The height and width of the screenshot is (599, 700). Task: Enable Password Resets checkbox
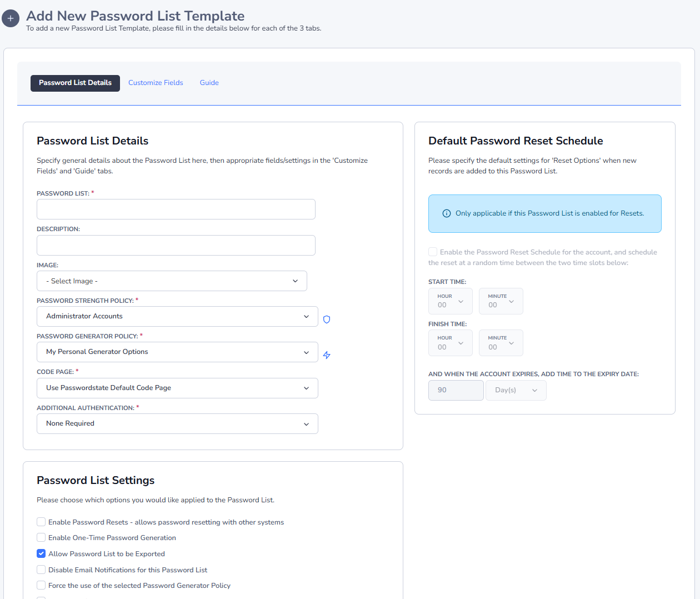41,522
